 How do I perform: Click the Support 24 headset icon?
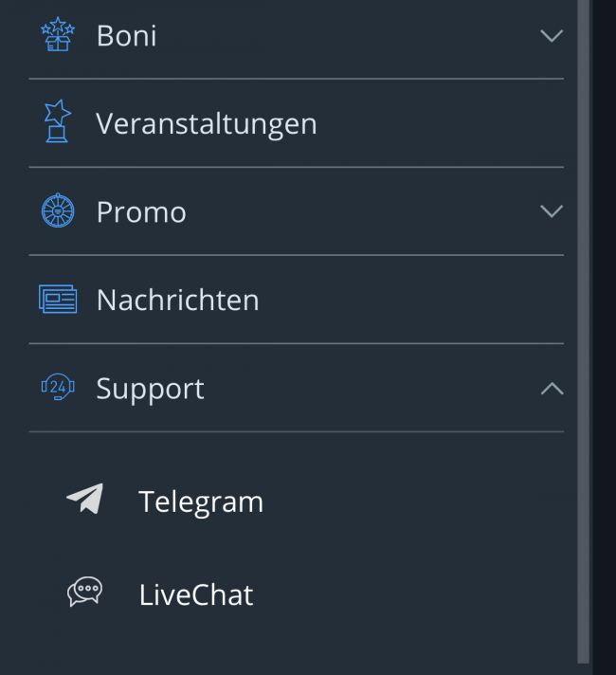[x=58, y=387]
